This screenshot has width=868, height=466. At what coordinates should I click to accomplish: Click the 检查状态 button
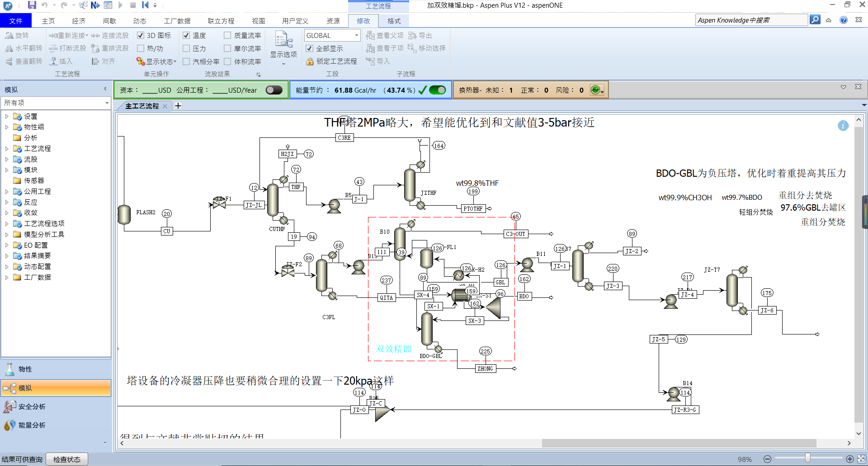coord(67,460)
